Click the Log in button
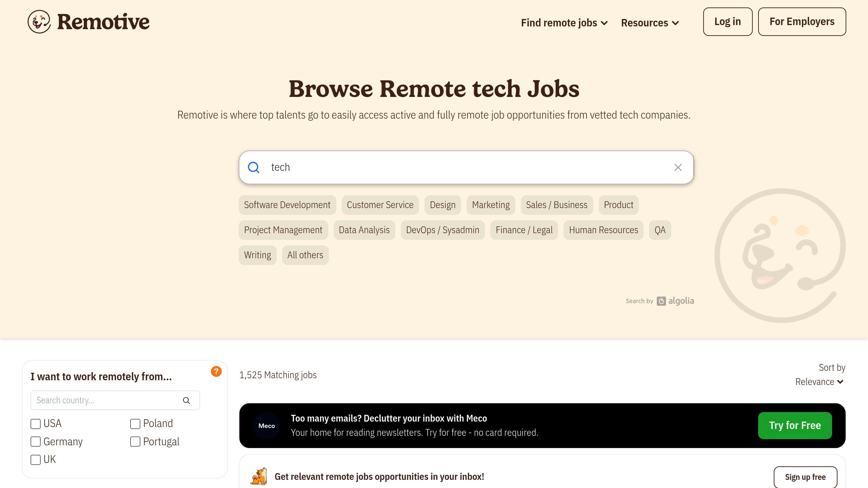The height and width of the screenshot is (488, 868). (x=728, y=21)
